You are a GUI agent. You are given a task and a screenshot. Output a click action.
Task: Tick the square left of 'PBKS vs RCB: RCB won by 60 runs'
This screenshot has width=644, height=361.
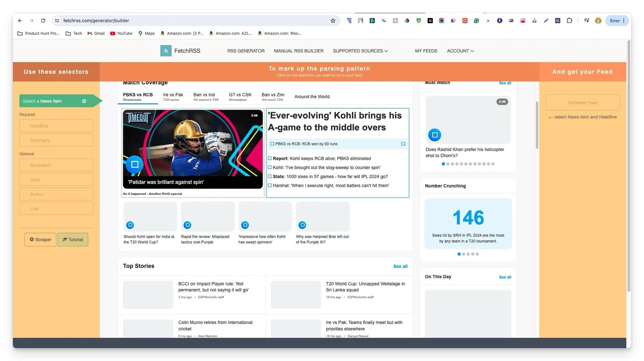[x=272, y=144]
